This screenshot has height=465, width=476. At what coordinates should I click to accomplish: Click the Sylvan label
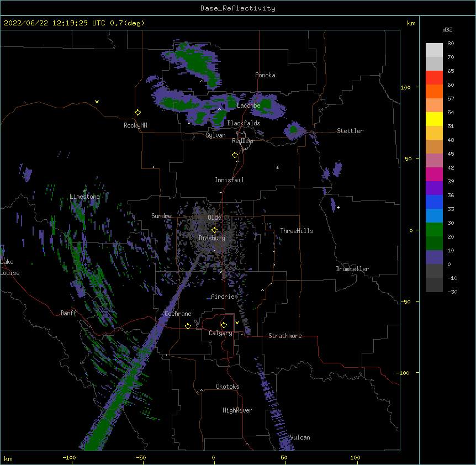coord(215,135)
